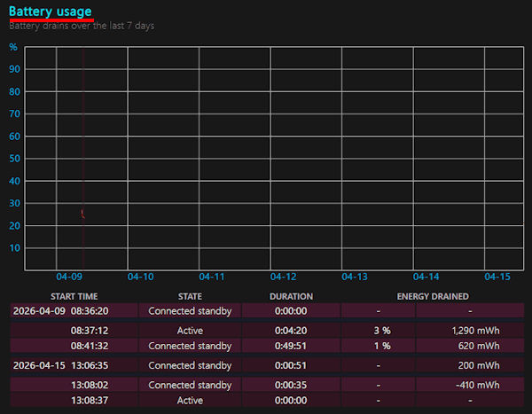Screen dimensions: 532x414
Task: Select the 04-12 date label on the chart axis
Action: tap(282, 277)
